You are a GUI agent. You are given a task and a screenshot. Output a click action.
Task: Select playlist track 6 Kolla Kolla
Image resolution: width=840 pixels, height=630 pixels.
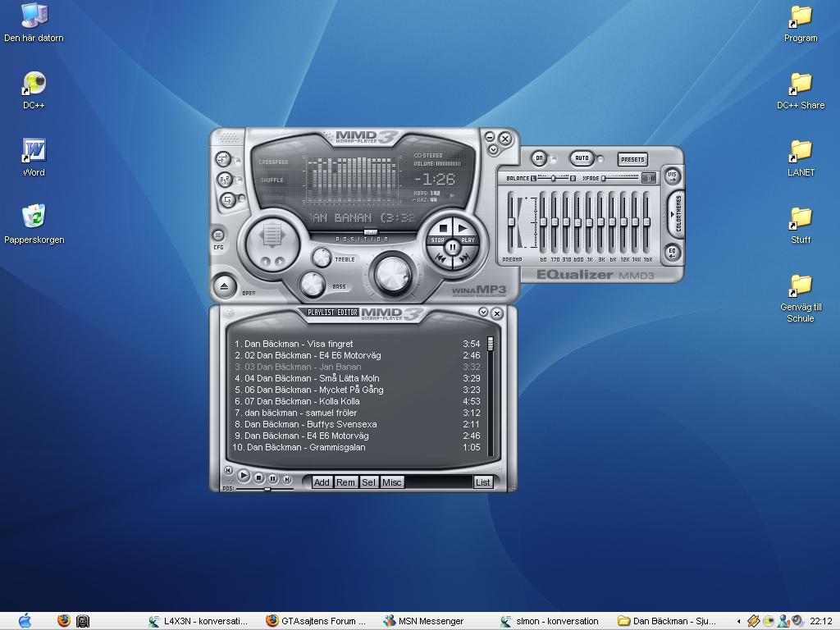[x=357, y=401]
